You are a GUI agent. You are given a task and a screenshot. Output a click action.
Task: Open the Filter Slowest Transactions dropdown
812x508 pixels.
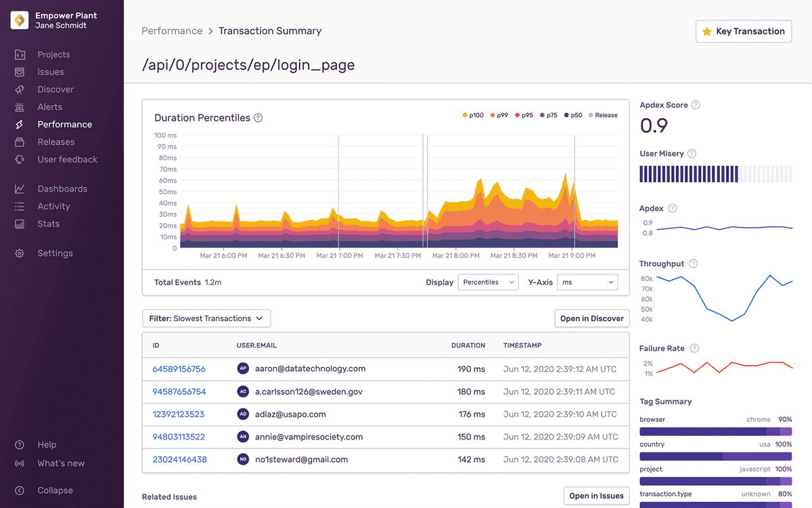click(206, 318)
